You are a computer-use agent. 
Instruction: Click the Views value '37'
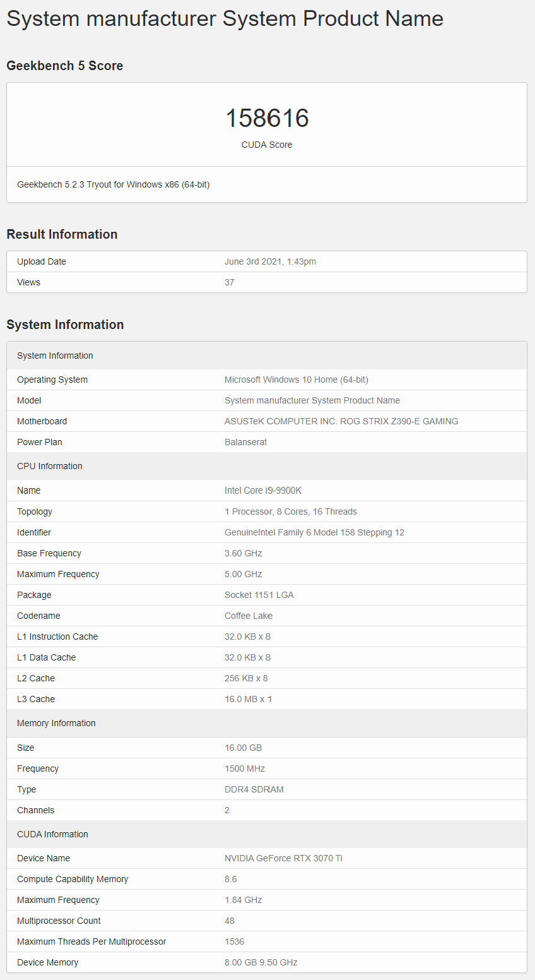(230, 282)
